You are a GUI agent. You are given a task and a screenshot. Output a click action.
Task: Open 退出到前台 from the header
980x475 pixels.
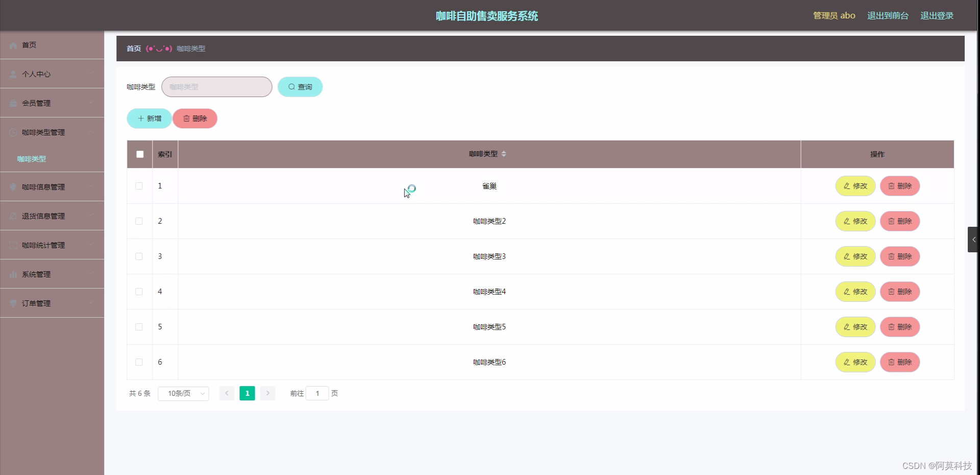pyautogui.click(x=888, y=15)
